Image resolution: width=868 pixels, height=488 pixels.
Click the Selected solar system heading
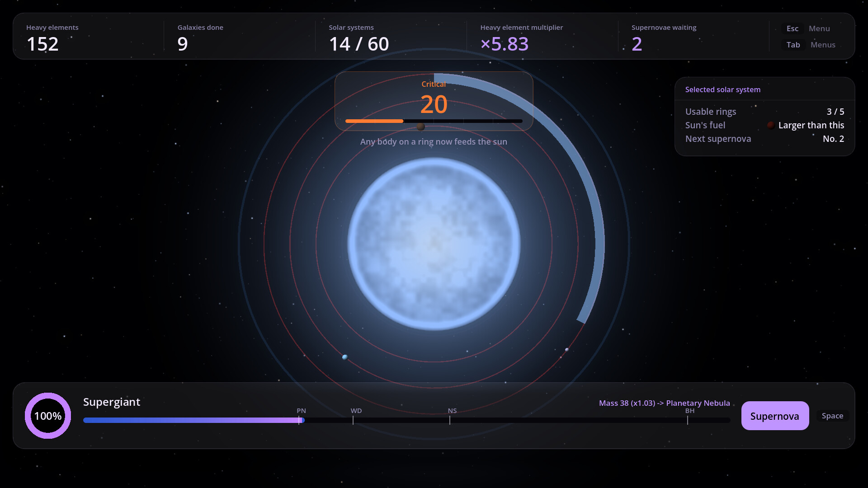tap(723, 89)
